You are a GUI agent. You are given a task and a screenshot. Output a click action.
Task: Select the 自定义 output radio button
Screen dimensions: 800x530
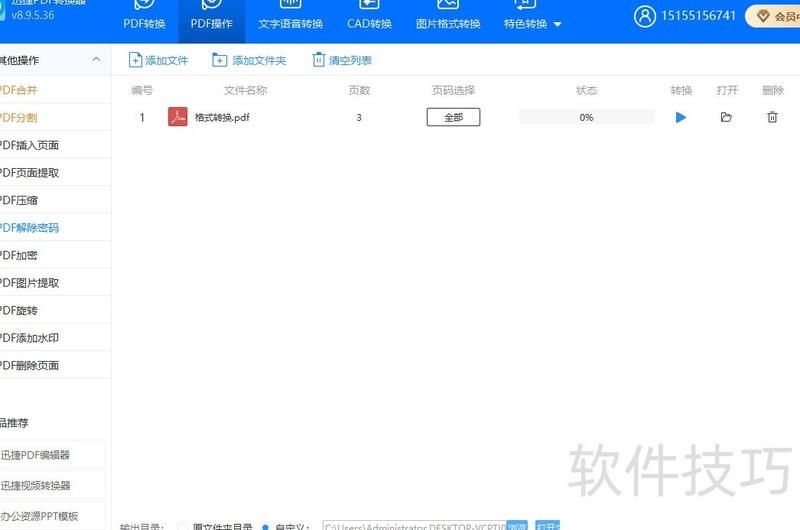(265, 526)
